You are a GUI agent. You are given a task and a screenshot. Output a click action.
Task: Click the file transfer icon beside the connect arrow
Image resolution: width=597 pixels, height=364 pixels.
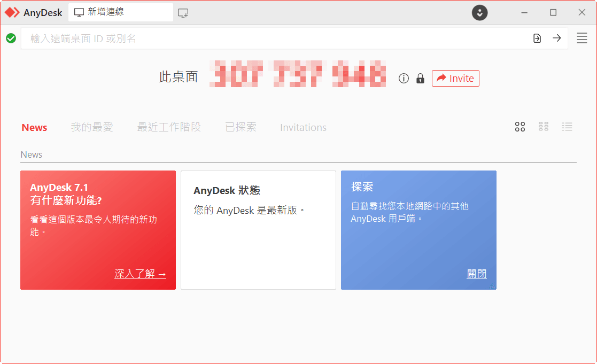click(537, 38)
